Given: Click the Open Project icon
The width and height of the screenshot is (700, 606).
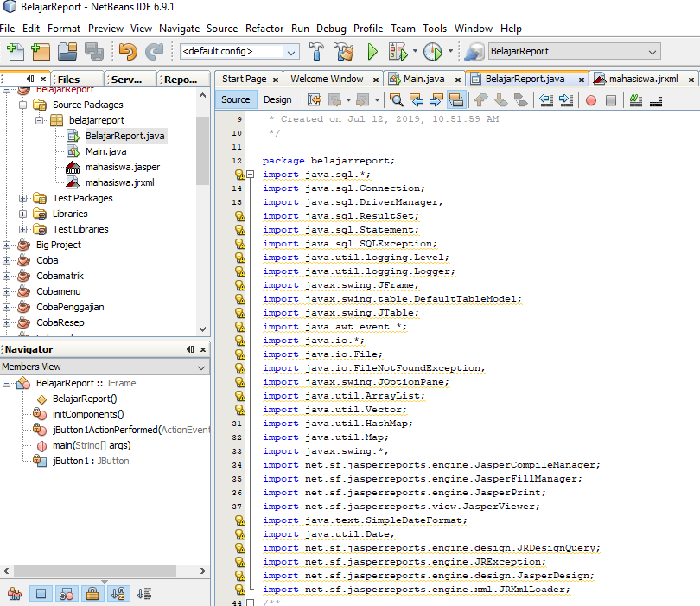Looking at the screenshot, I should (x=67, y=52).
